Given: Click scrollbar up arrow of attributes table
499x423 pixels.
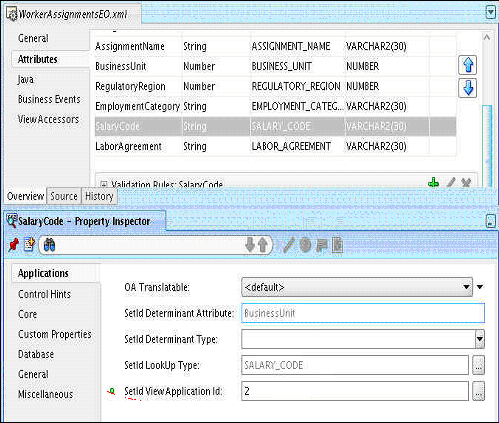Looking at the screenshot, I should 487,38.
